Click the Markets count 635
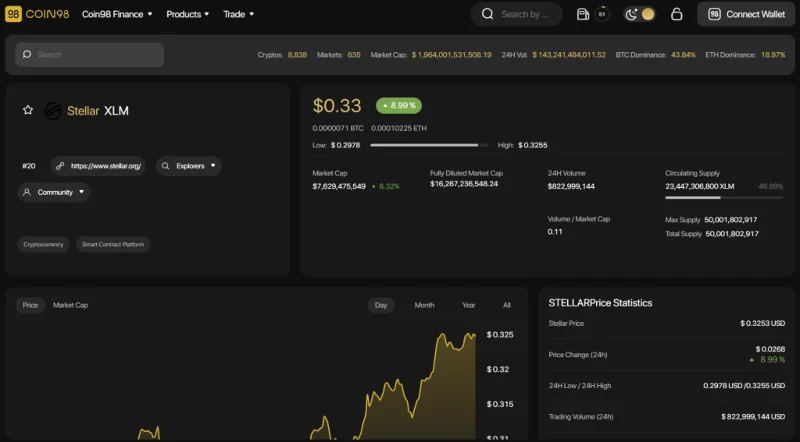 [354, 55]
